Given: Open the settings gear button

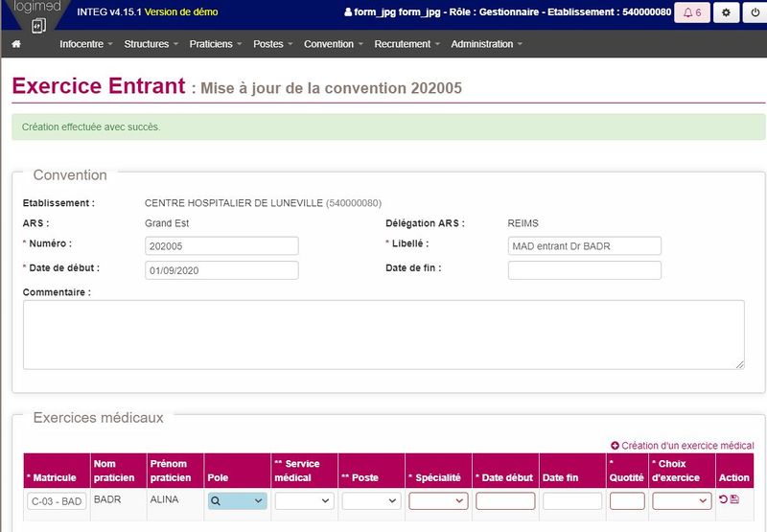Looking at the screenshot, I should point(726,12).
